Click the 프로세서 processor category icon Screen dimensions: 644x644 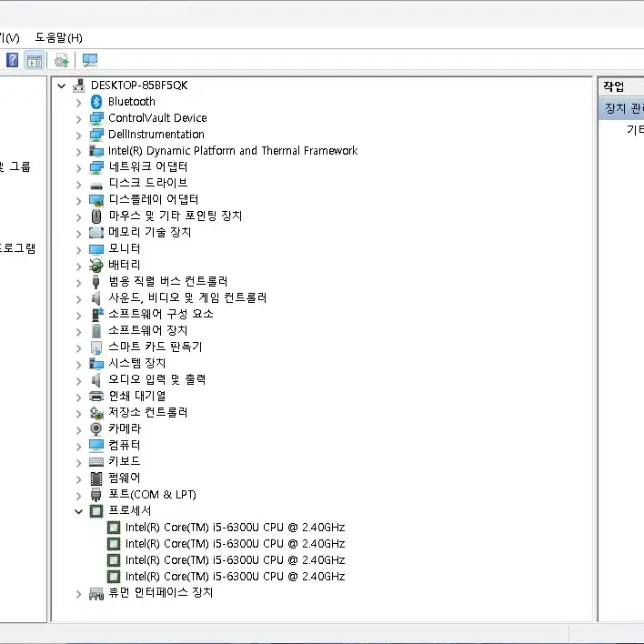coord(96,511)
